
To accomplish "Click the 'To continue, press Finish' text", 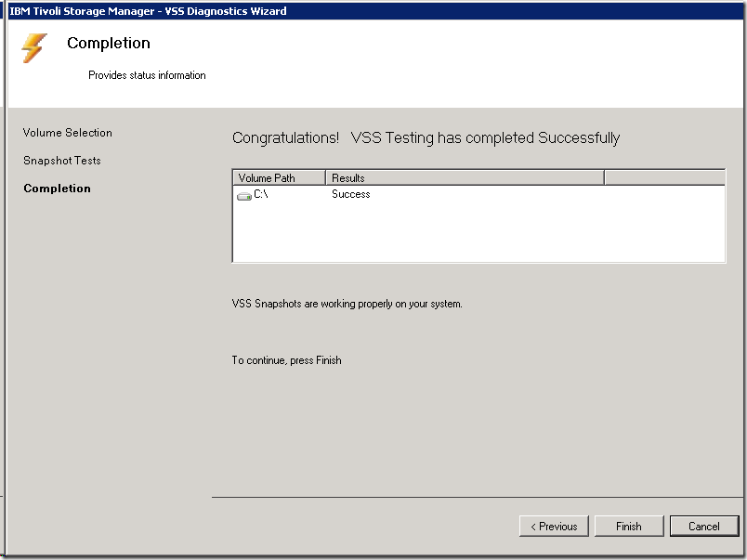I will (287, 360).
